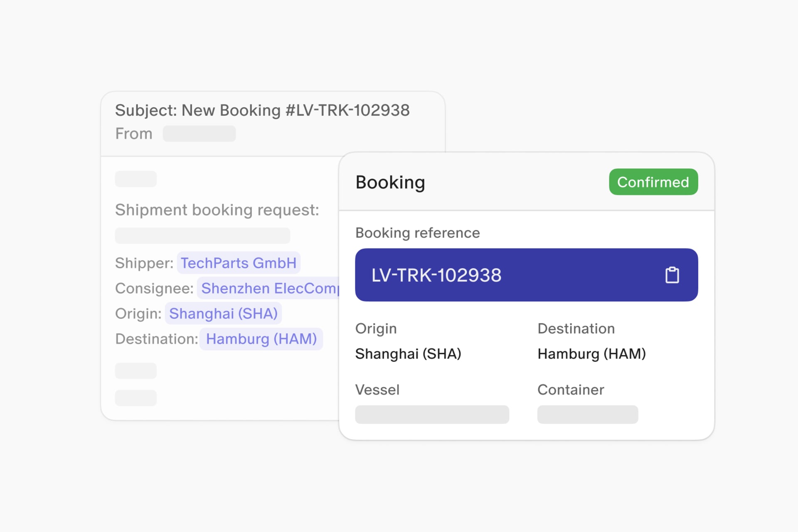Open the Shenzhen ElecComp consignee tag
The image size is (798, 532).
tap(269, 288)
